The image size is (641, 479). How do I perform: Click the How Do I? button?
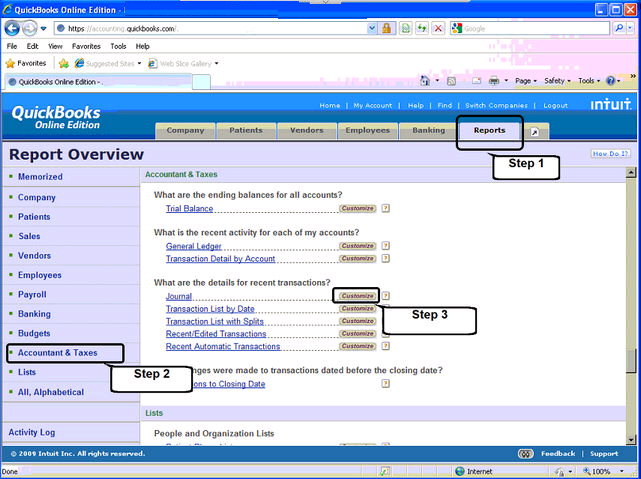(610, 154)
